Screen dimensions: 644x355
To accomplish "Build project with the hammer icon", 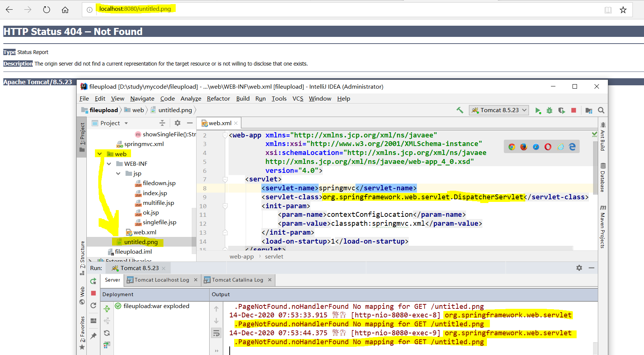I will pyautogui.click(x=460, y=110).
